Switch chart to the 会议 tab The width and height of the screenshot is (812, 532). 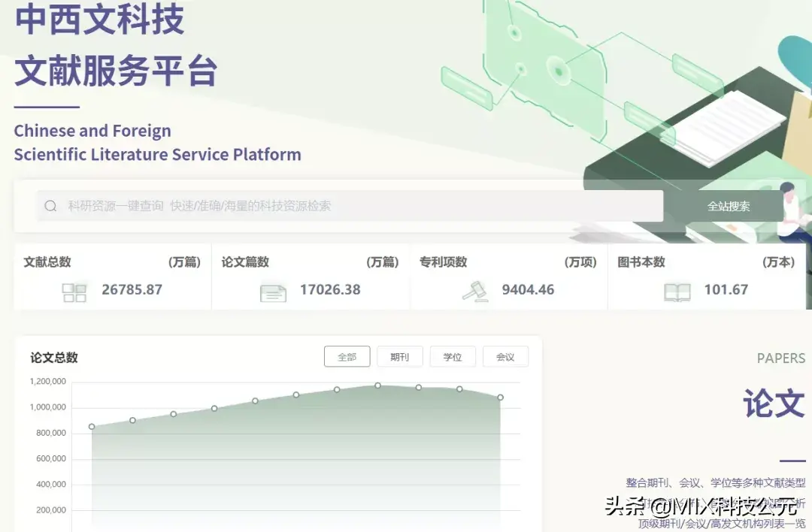pyautogui.click(x=505, y=357)
